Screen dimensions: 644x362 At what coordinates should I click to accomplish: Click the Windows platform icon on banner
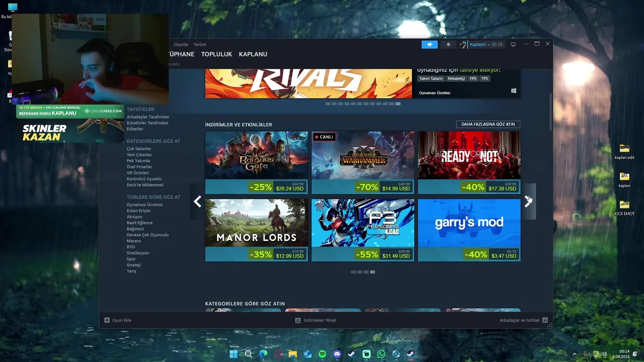[514, 91]
